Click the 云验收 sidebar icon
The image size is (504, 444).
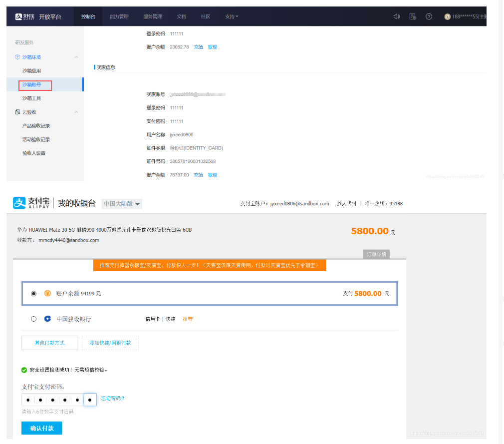click(17, 112)
